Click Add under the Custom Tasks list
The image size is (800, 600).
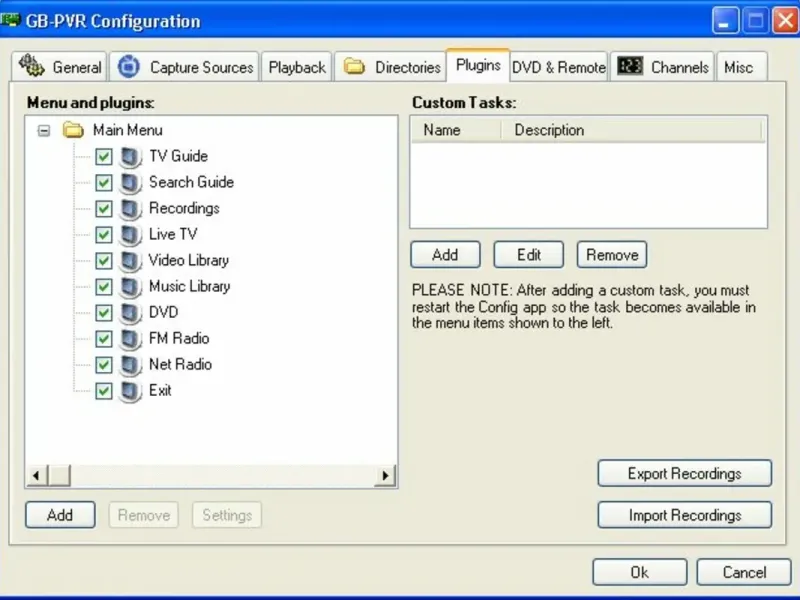tap(445, 255)
